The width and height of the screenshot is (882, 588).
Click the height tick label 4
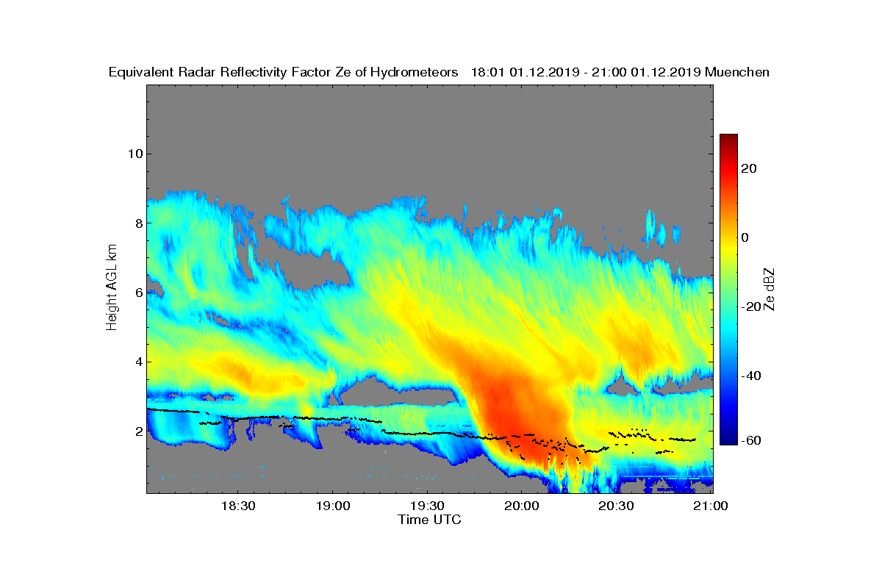[x=137, y=362]
